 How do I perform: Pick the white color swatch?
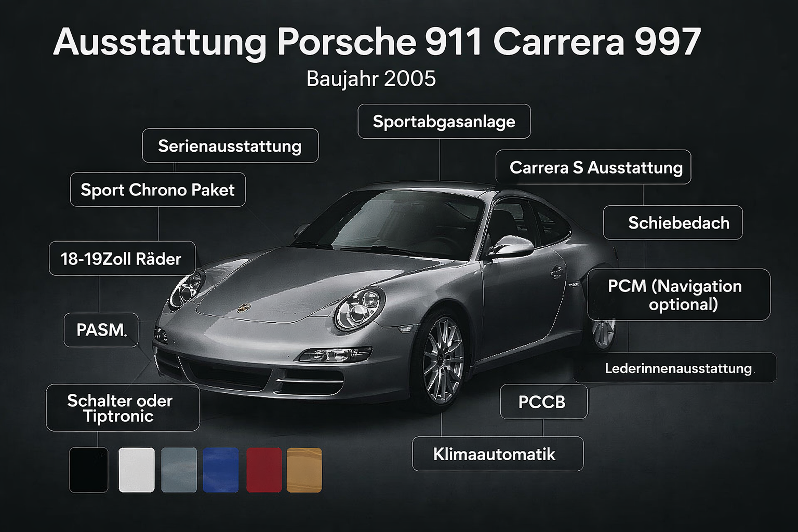tap(137, 470)
